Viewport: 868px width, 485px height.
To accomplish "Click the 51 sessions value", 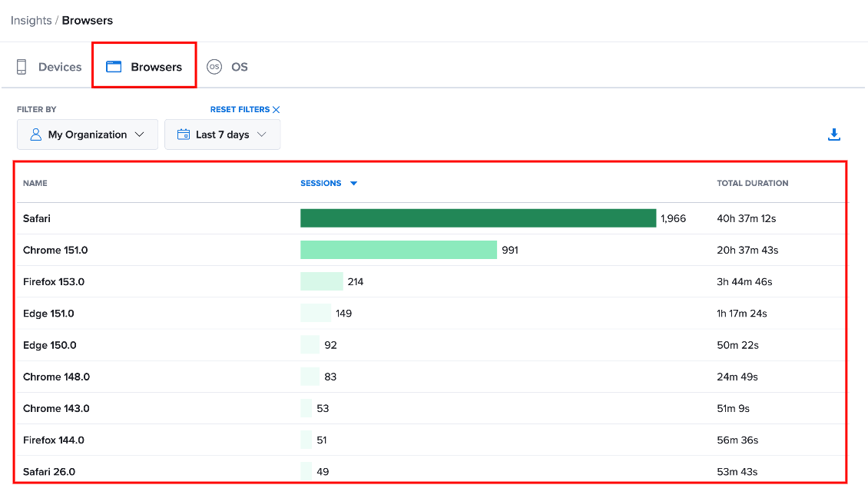I will [322, 440].
